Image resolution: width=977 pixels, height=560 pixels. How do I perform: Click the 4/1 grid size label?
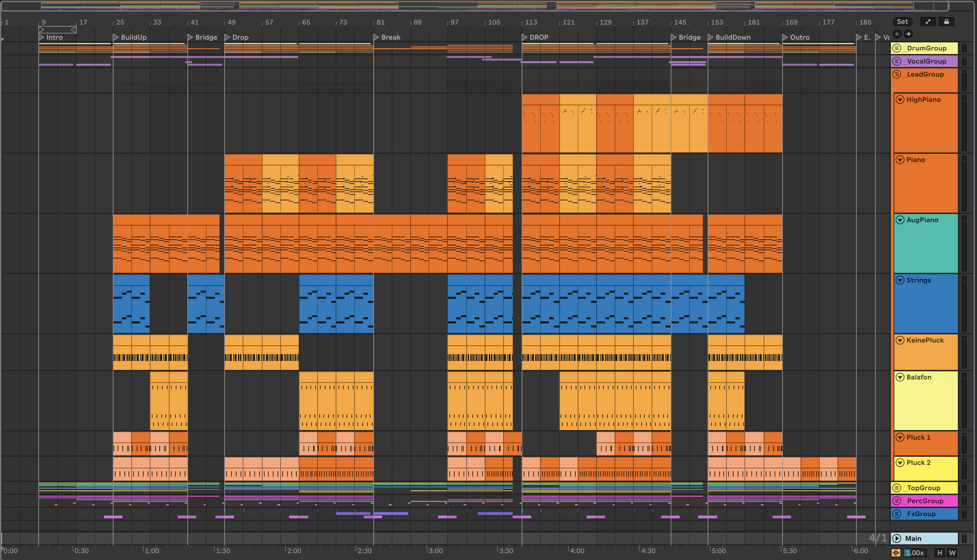[878, 538]
